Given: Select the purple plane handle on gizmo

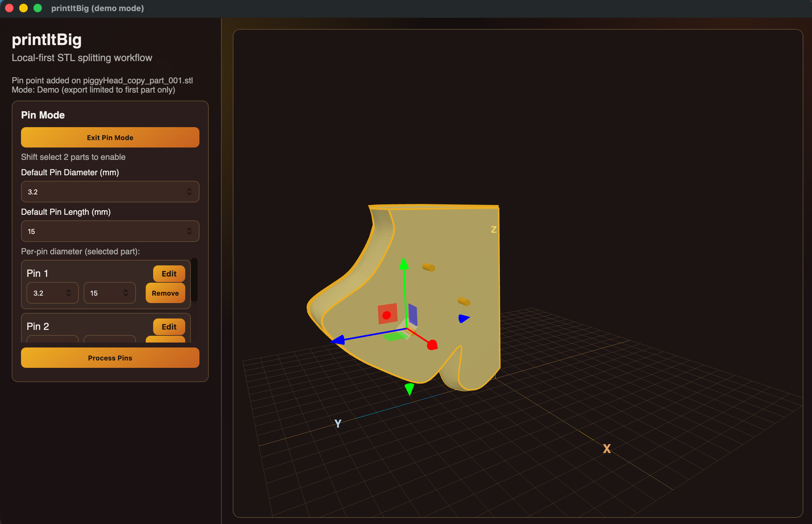Looking at the screenshot, I should click(x=412, y=314).
